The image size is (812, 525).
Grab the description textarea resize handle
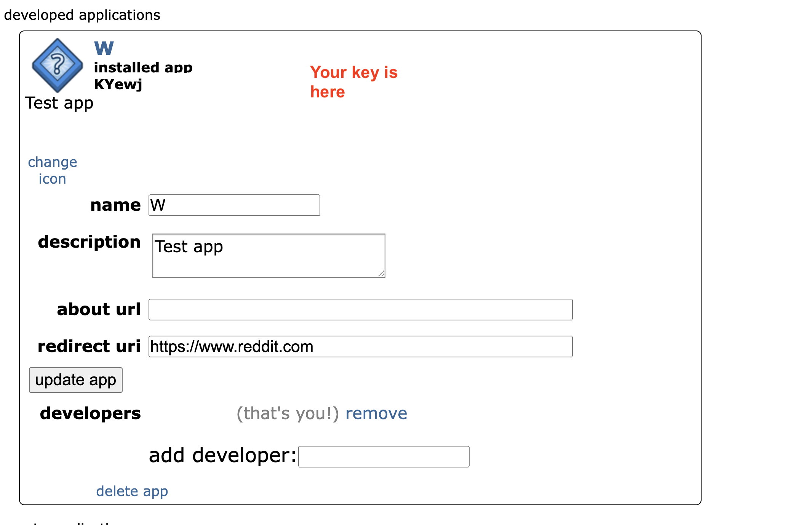(381, 274)
